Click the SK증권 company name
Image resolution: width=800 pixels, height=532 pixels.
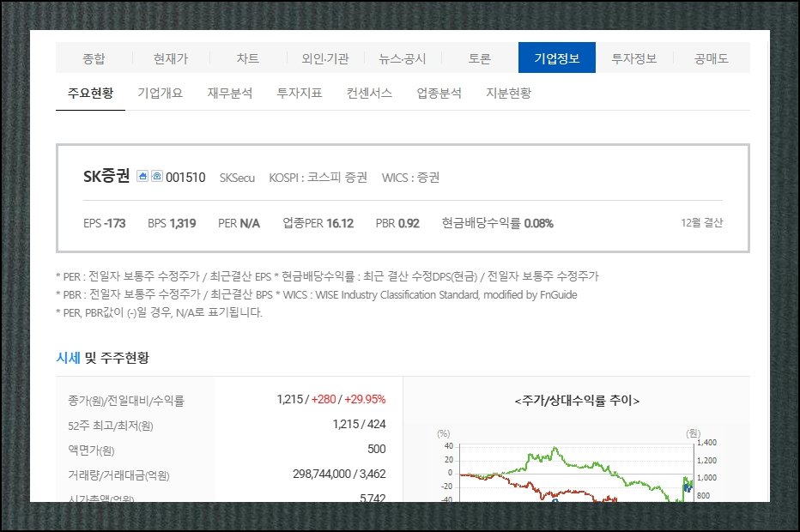coord(106,176)
